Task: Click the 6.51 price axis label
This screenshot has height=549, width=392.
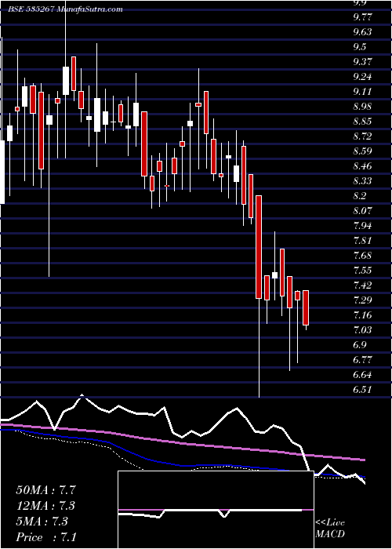Action: [x=362, y=389]
